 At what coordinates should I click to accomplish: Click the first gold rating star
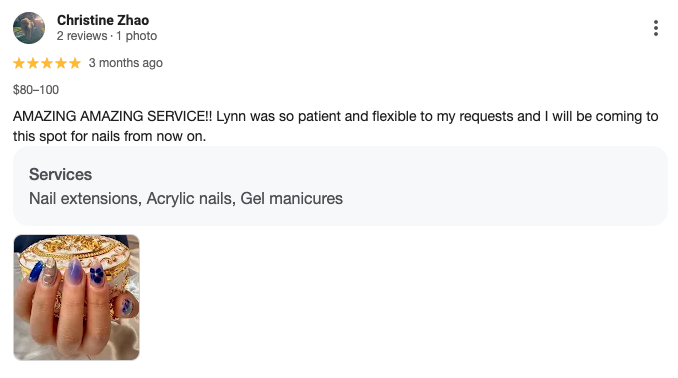[x=19, y=63]
